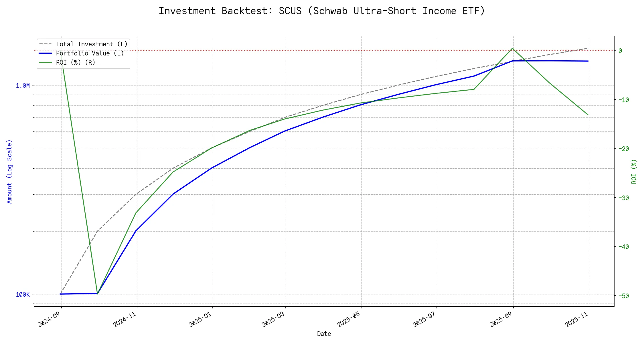Click the blue line sample in legend
The width and height of the screenshot is (644, 343).
coord(46,53)
